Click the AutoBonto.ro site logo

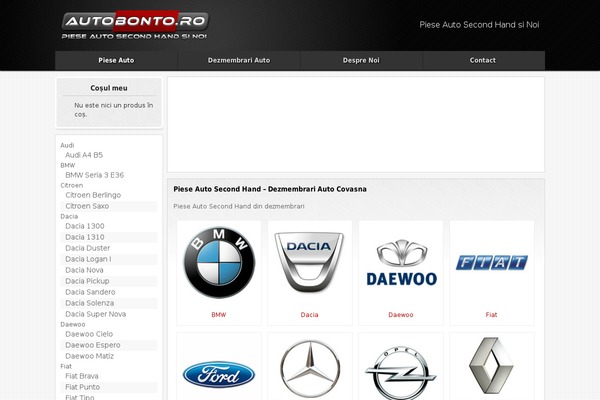click(x=135, y=25)
